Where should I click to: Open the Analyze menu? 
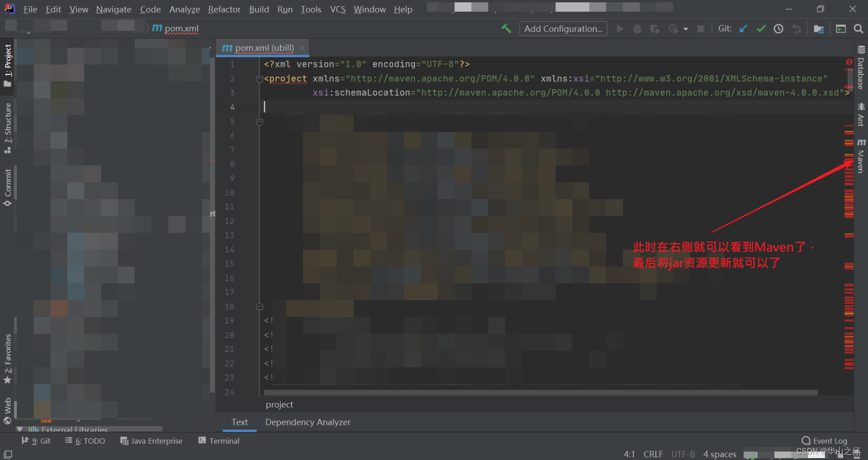pos(184,9)
